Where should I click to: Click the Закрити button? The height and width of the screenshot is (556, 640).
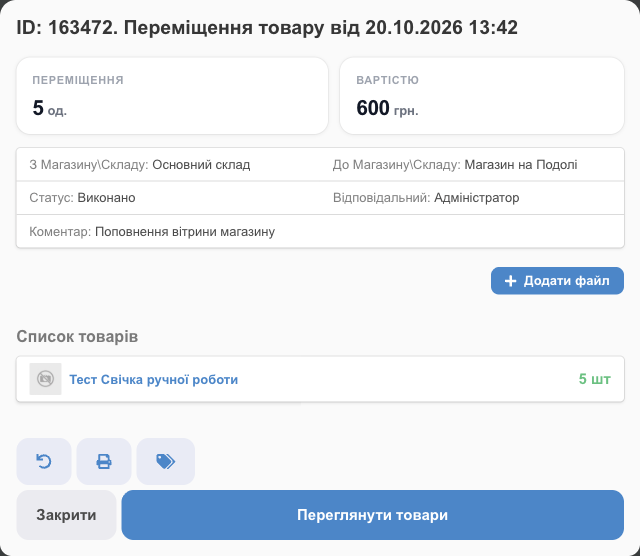66,515
